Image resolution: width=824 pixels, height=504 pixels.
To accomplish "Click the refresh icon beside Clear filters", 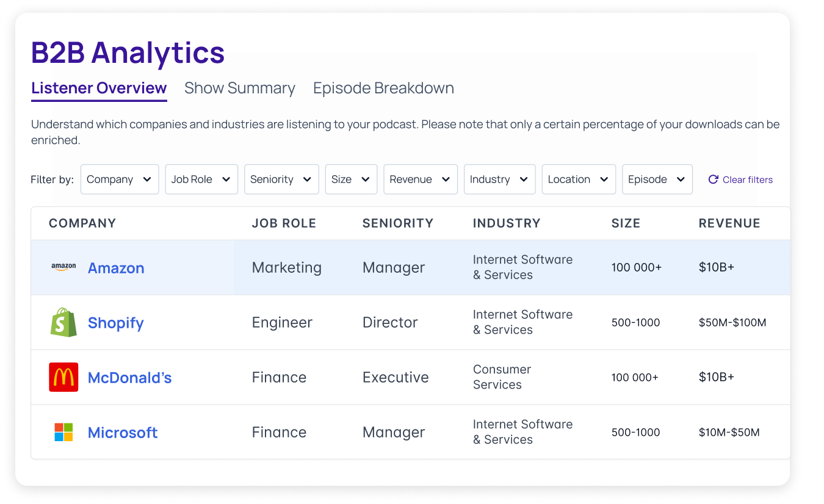I will pos(713,179).
